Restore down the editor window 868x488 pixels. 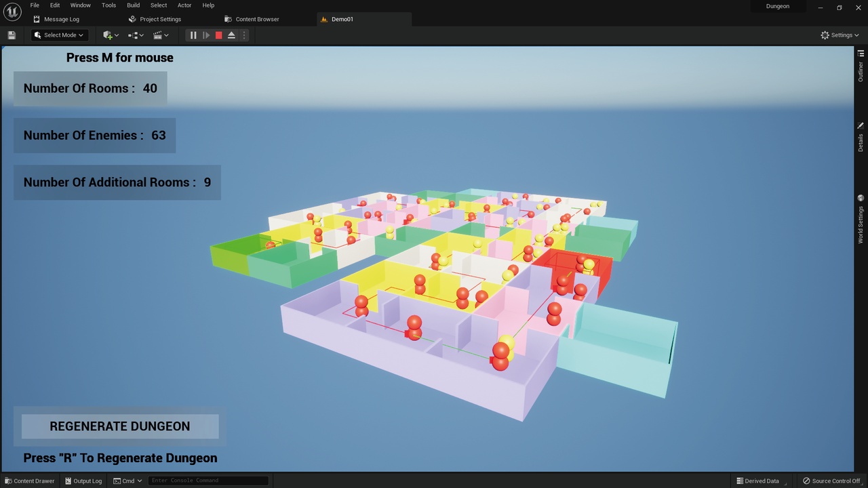coord(839,7)
